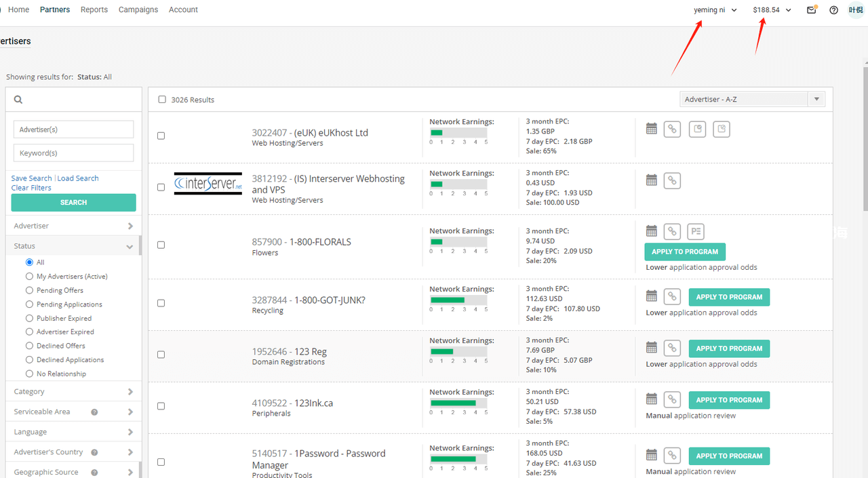Click the Save Search link
Image resolution: width=868 pixels, height=478 pixels.
(x=31, y=178)
